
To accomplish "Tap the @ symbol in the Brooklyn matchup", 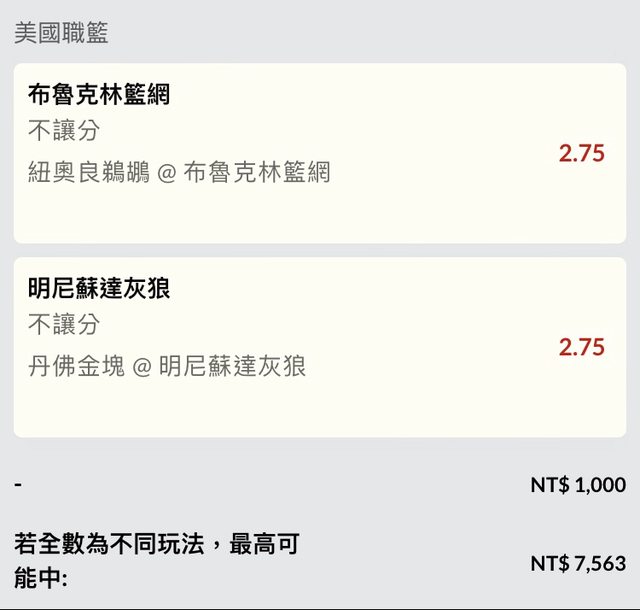I will 167,173.
